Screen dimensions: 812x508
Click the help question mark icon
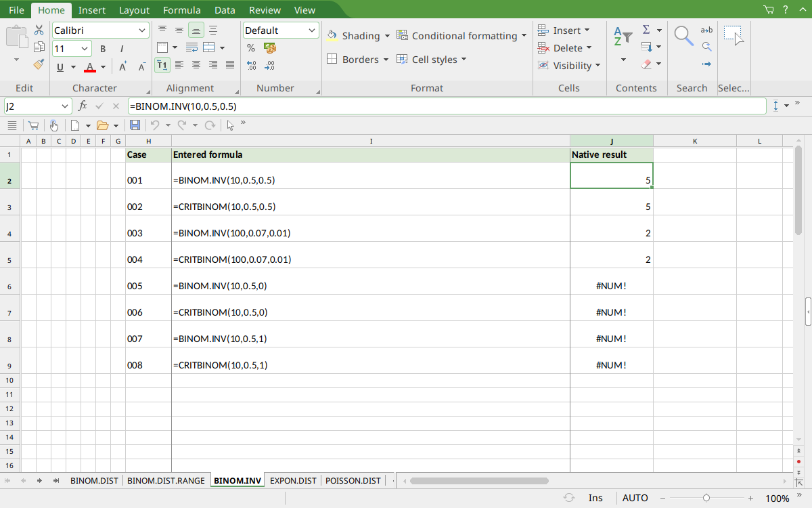pyautogui.click(x=786, y=10)
